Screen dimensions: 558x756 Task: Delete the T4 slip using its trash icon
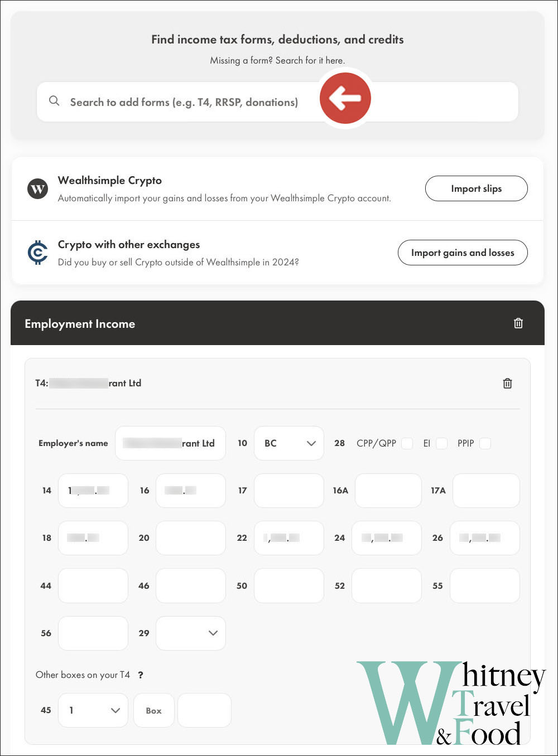coord(507,383)
